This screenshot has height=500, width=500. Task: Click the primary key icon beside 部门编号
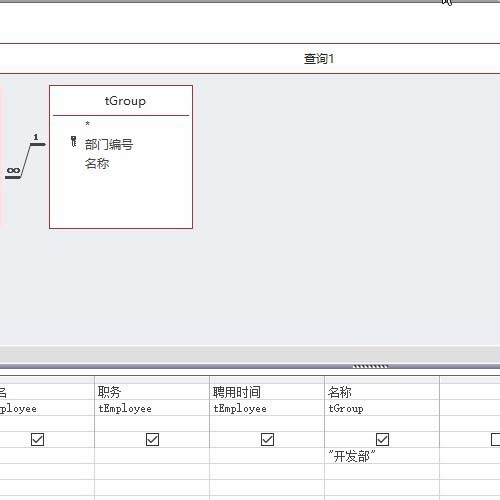[x=74, y=141]
